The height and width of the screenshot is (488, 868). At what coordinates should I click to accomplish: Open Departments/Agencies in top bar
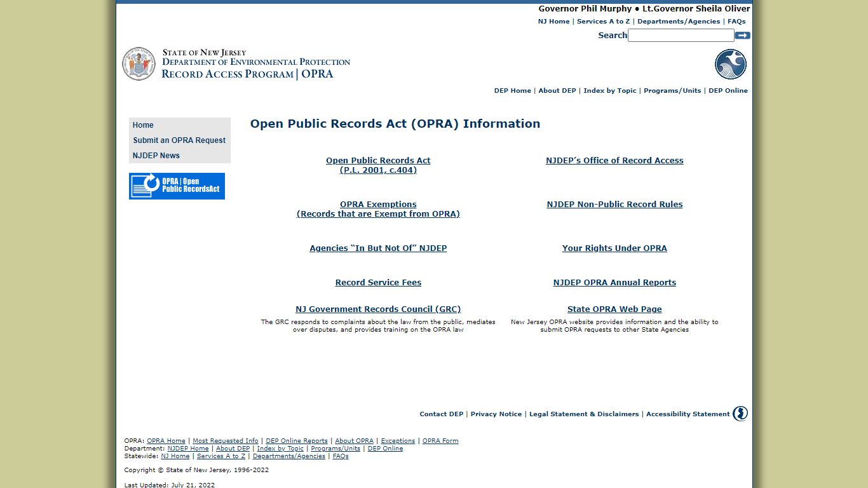[x=679, y=22]
